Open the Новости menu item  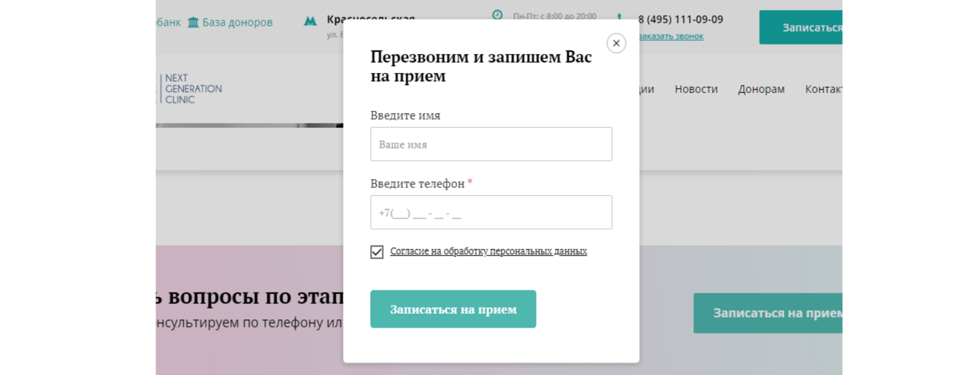(x=696, y=89)
